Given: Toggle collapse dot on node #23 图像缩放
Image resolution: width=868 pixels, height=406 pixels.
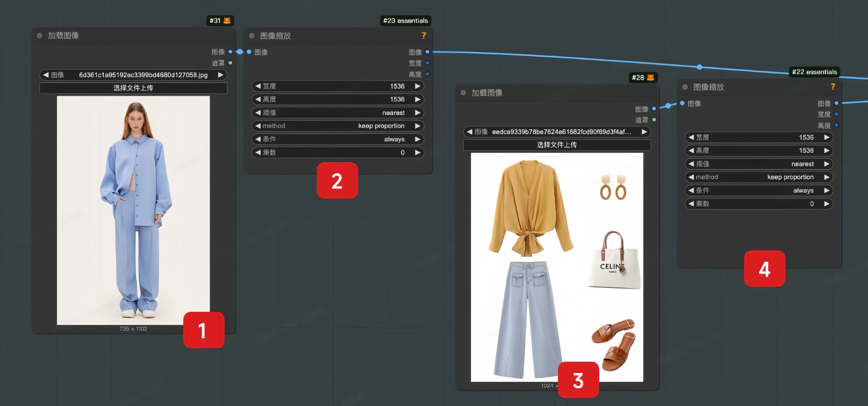Looking at the screenshot, I should point(252,36).
